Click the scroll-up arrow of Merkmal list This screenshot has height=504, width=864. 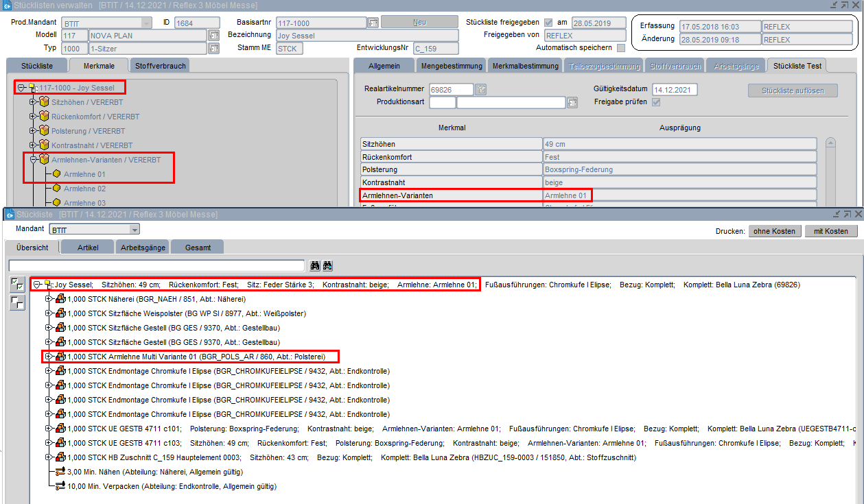click(830, 143)
